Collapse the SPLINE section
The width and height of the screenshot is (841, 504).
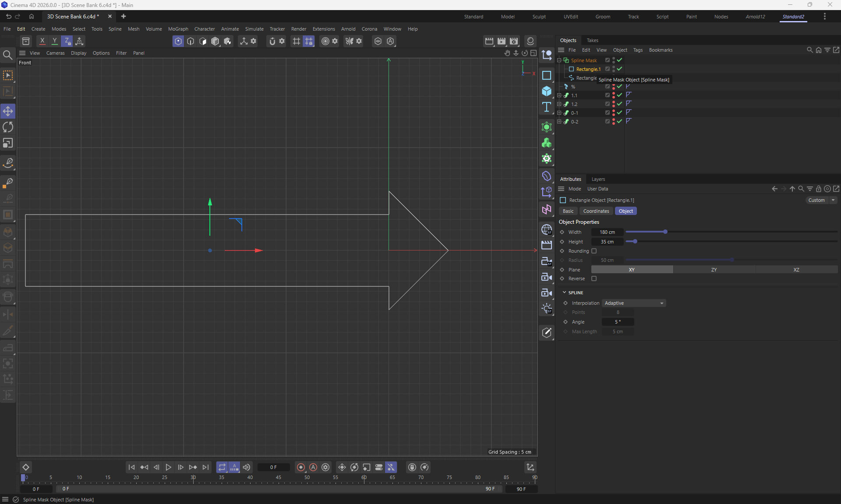point(564,293)
